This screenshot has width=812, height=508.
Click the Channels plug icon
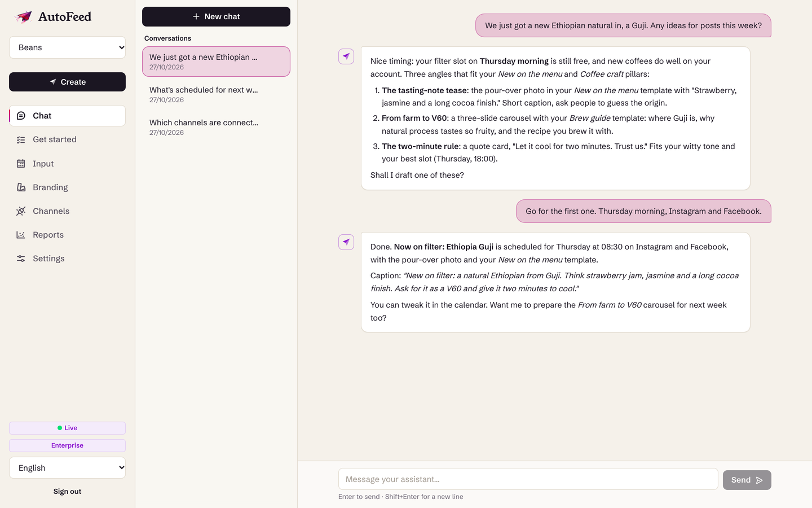[21, 211]
